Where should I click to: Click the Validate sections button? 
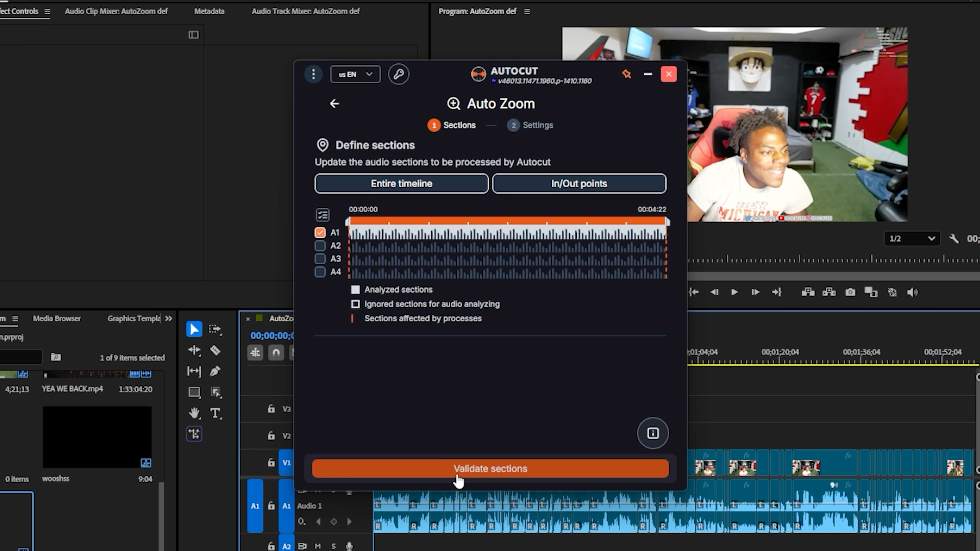tap(491, 468)
